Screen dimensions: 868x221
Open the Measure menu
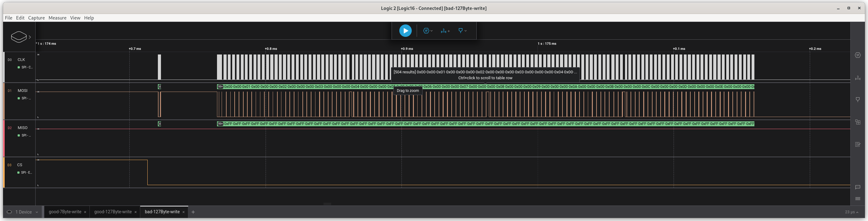point(57,18)
